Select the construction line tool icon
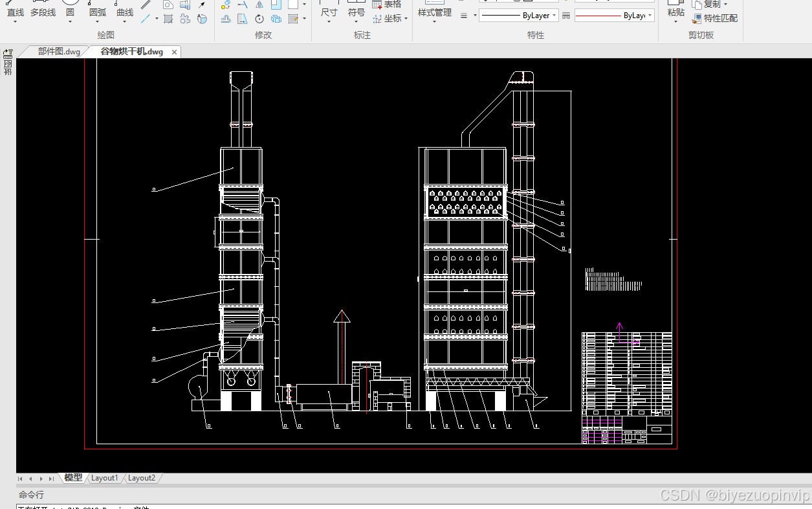Screen dimensions: 812x509 (x=146, y=19)
